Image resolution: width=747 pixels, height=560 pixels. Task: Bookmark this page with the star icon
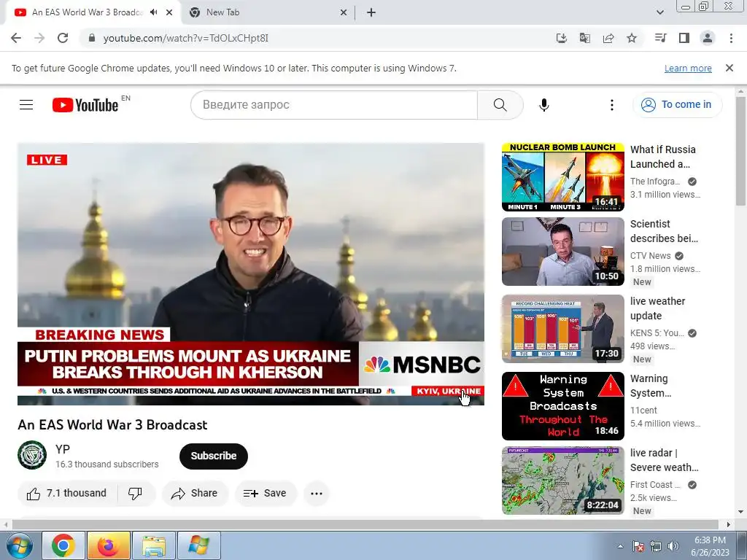(632, 38)
